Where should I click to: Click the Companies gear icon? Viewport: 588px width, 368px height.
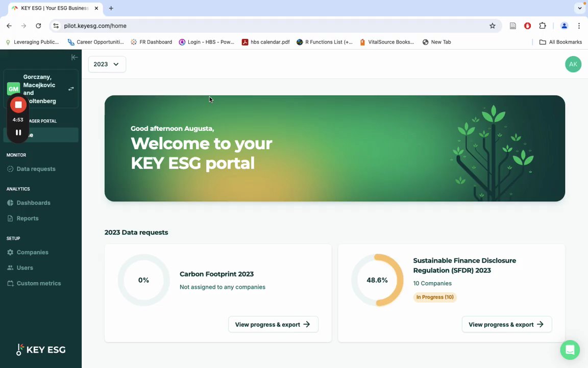[10, 252]
